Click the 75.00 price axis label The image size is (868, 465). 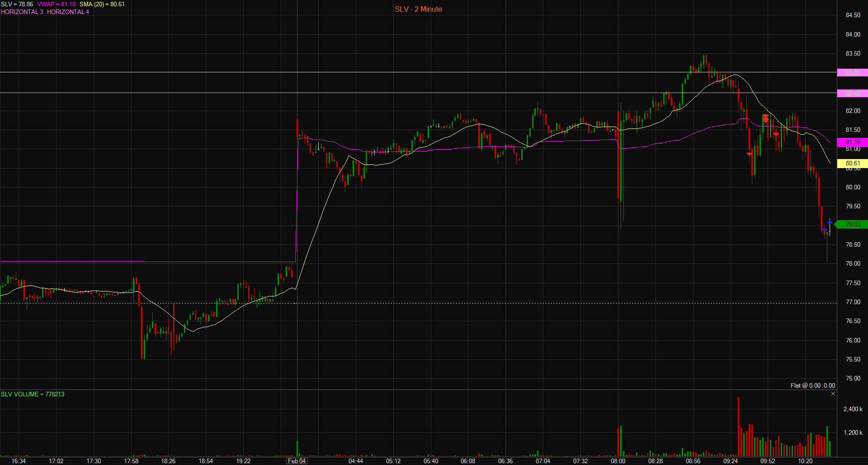(x=853, y=379)
